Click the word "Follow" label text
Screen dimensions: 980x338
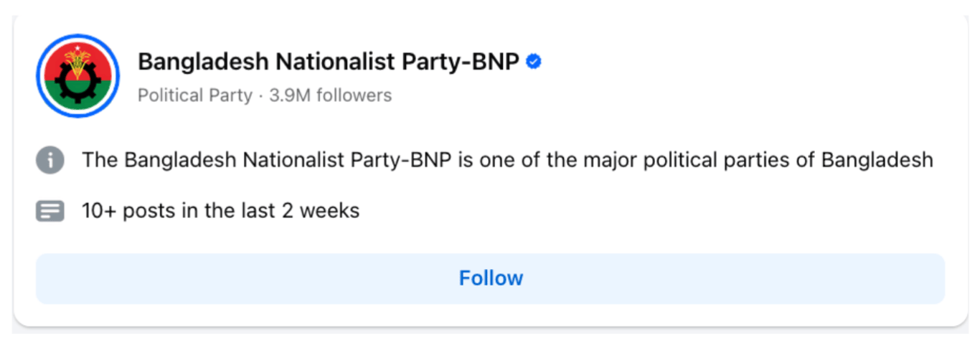[491, 278]
